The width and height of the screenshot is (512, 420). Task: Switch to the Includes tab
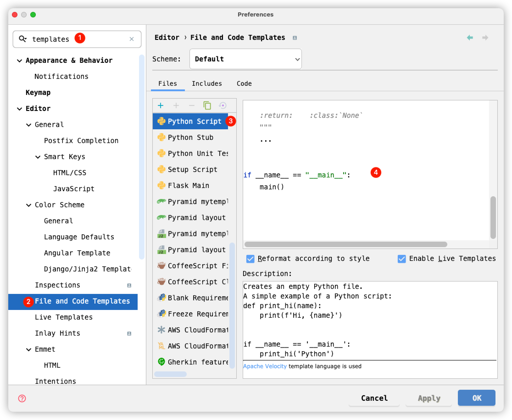point(207,83)
